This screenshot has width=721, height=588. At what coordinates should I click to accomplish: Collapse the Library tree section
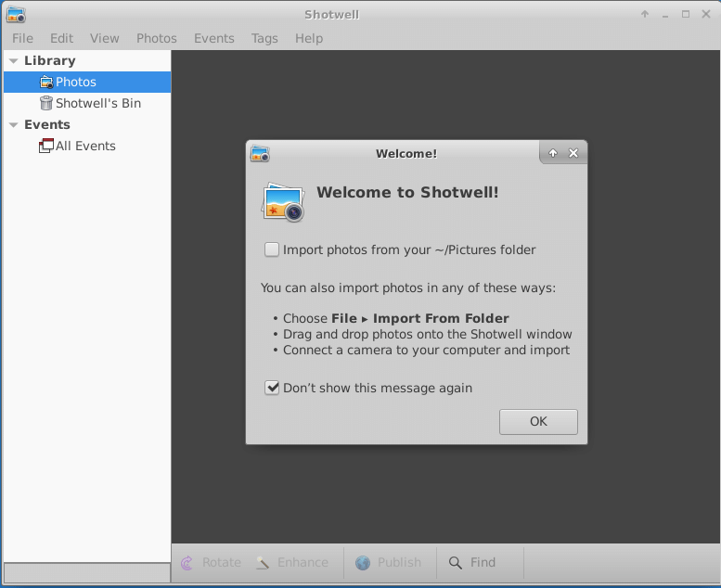[x=13, y=61]
